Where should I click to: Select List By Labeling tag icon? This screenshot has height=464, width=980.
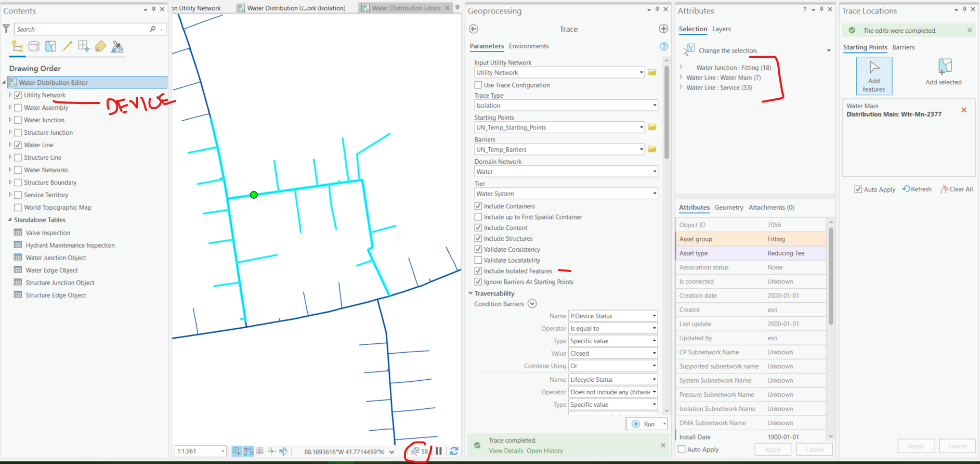coord(100,46)
